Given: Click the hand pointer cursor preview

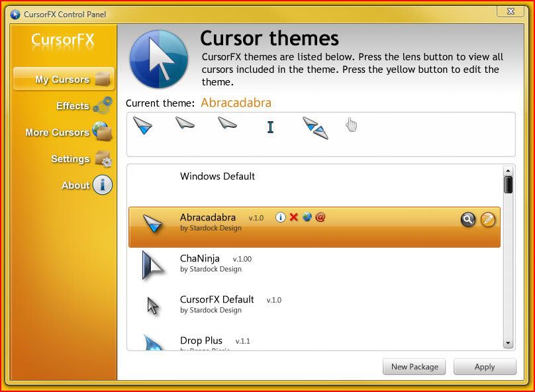Looking at the screenshot, I should pyautogui.click(x=352, y=125).
